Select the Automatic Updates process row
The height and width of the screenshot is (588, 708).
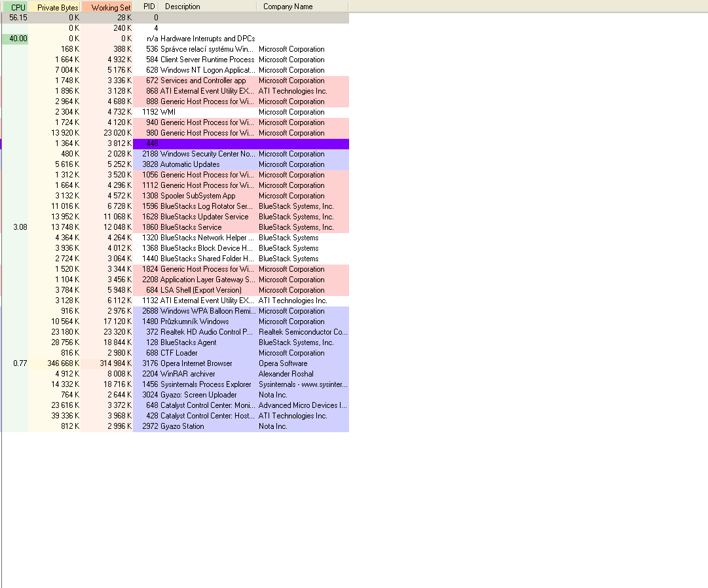175,164
